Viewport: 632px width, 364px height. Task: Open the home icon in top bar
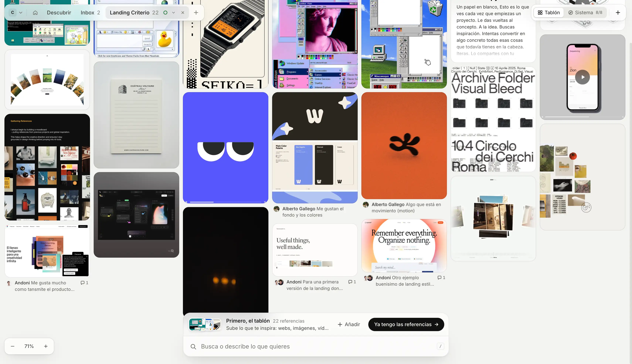click(x=35, y=13)
